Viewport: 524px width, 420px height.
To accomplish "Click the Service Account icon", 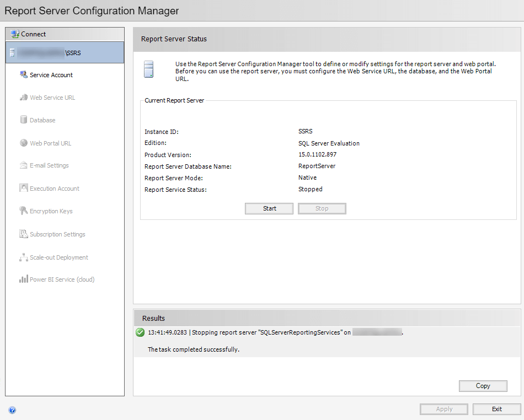I will (24, 75).
